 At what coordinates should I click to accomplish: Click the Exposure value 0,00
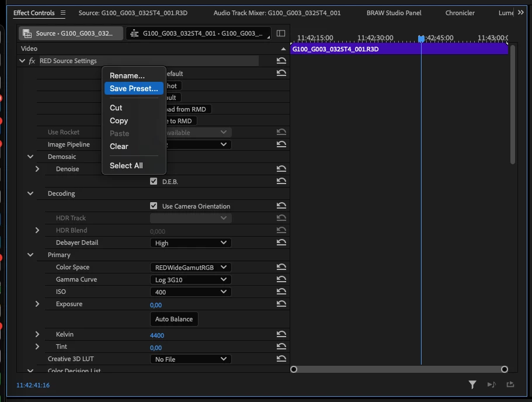[x=156, y=305]
